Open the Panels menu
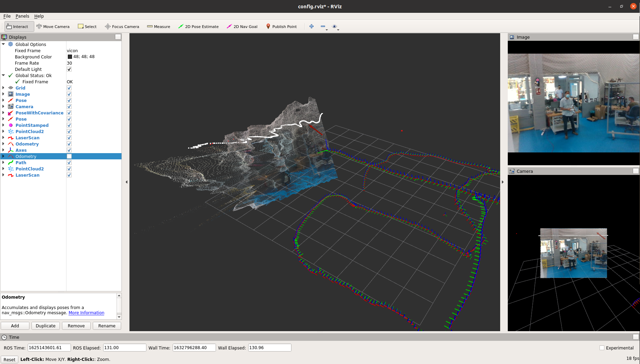The height and width of the screenshot is (364, 640). (22, 16)
